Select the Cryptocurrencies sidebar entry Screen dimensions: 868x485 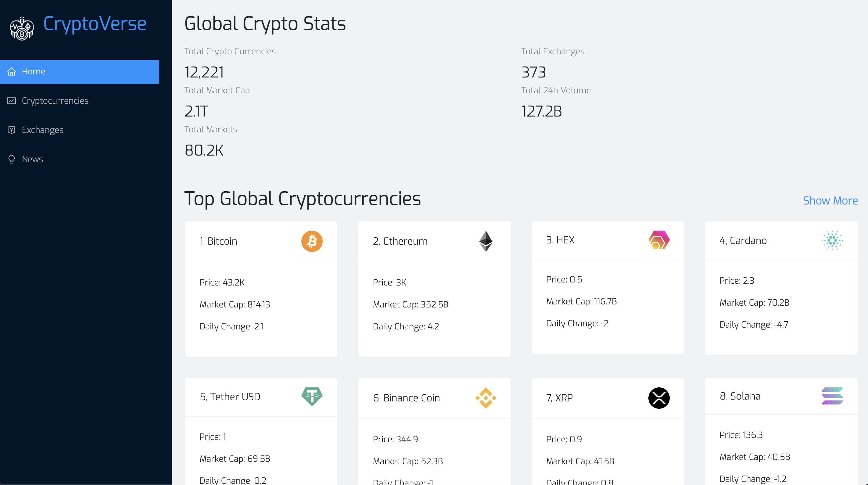55,100
